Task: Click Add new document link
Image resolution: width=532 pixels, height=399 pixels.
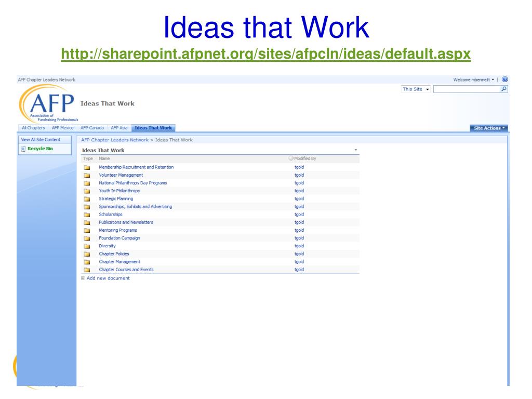Action: 108,278
